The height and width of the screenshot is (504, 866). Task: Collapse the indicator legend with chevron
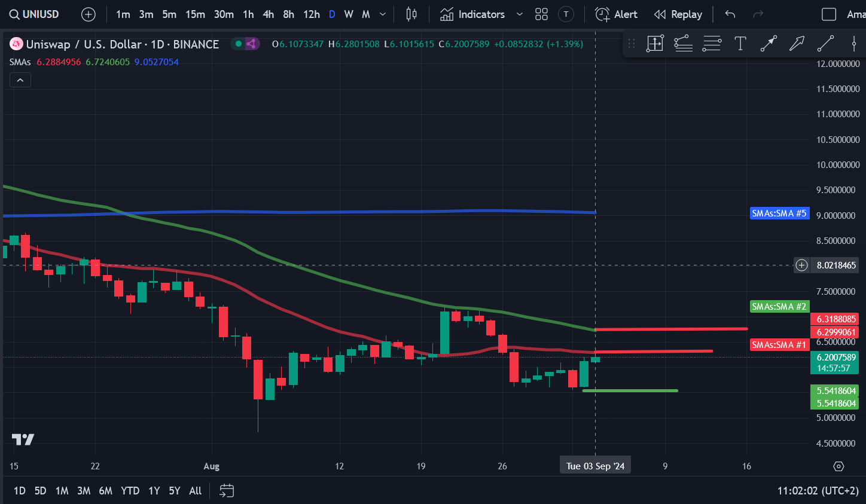[20, 80]
